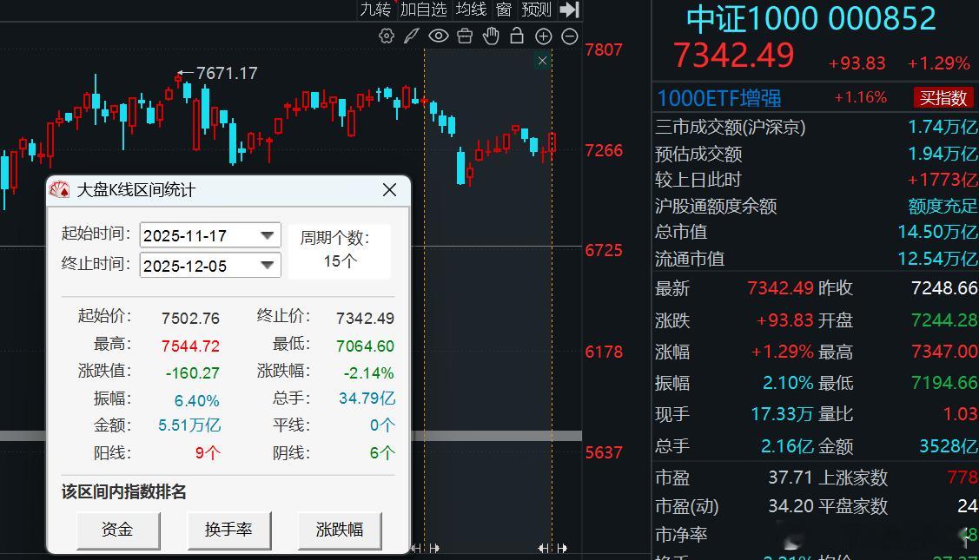Click the arrow jump icon next to 预测
The height and width of the screenshot is (560, 979).
pyautogui.click(x=568, y=10)
